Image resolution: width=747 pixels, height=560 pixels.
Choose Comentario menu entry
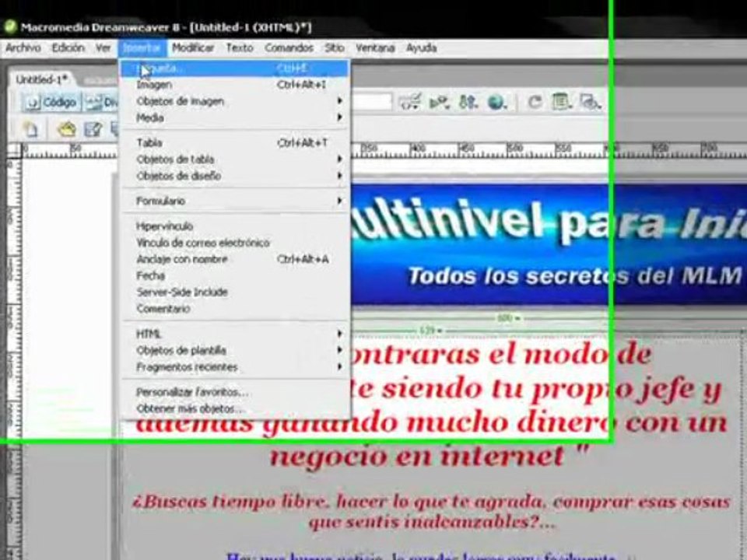(235, 309)
